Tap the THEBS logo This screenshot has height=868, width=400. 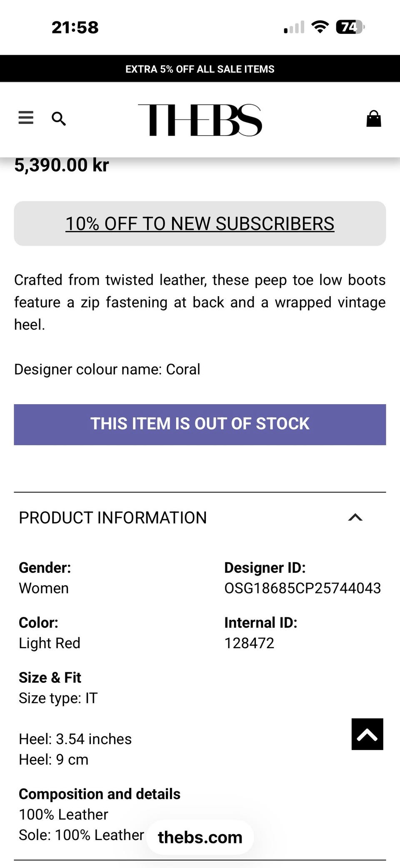point(200,120)
